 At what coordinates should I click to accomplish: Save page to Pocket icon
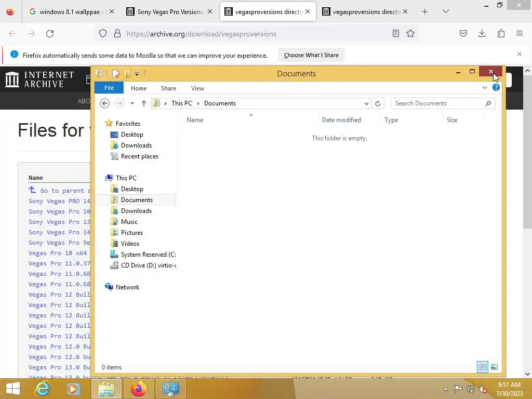(x=463, y=34)
